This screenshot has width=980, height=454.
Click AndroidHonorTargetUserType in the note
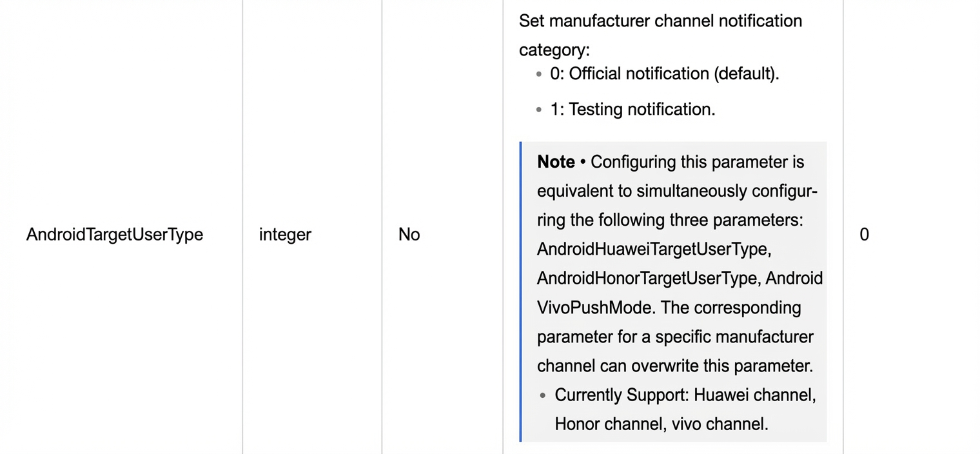[x=647, y=278]
